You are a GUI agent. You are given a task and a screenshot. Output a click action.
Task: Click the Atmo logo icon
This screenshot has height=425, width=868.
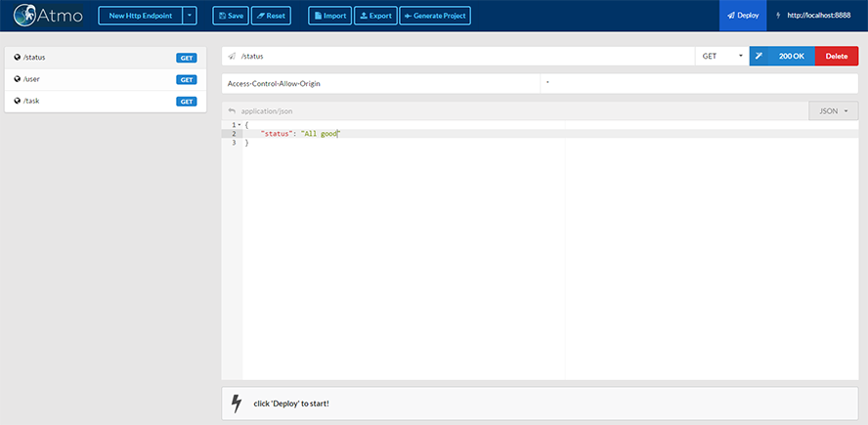[24, 16]
